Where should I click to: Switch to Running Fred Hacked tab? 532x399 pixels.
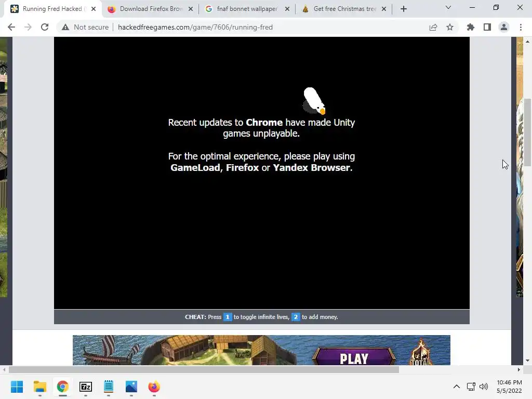52,9
